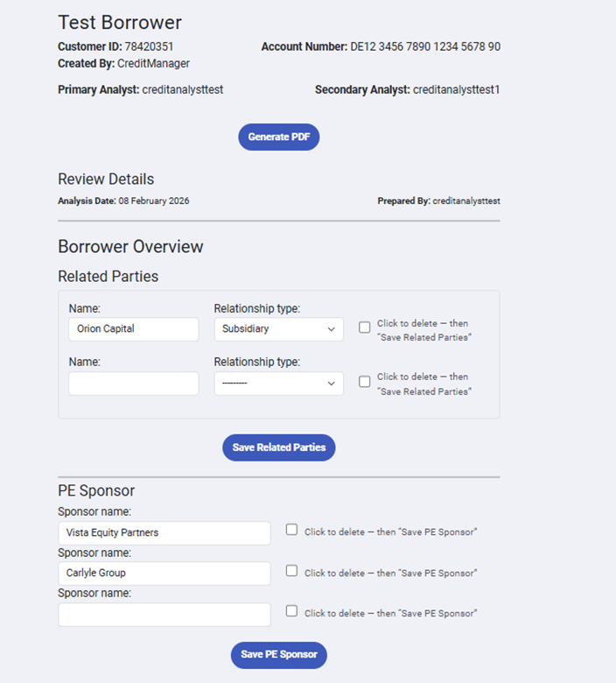Open the Subsidiary relationship type dropdown
Viewport: 616px width, 683px height.
click(278, 329)
